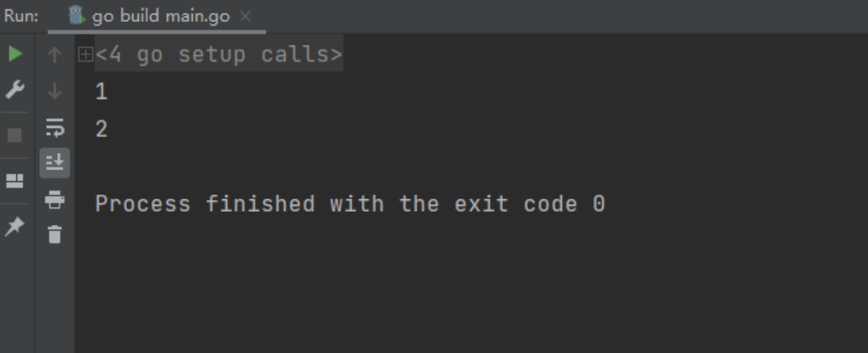Open run configuration via wrench icon
868x353 pixels.
[15, 89]
